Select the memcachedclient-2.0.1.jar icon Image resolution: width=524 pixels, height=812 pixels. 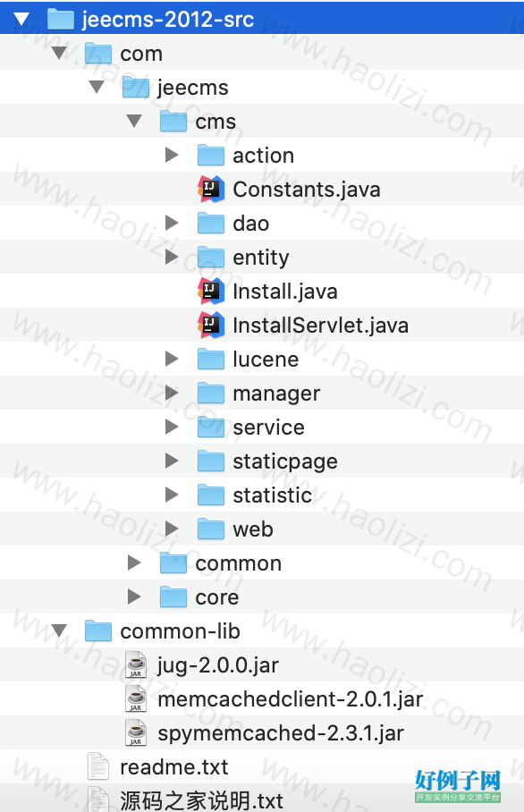point(136,699)
